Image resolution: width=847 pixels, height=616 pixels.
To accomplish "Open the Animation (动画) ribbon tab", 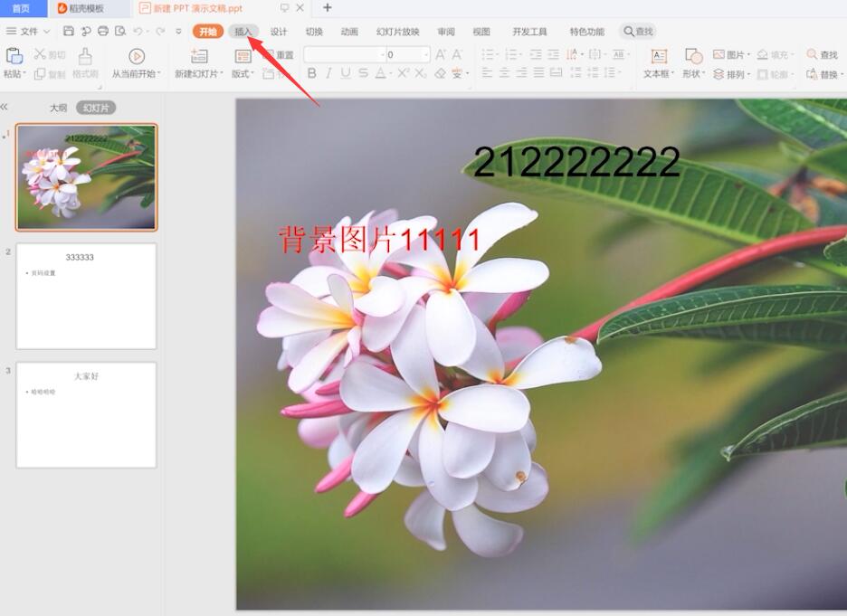I will [x=349, y=32].
